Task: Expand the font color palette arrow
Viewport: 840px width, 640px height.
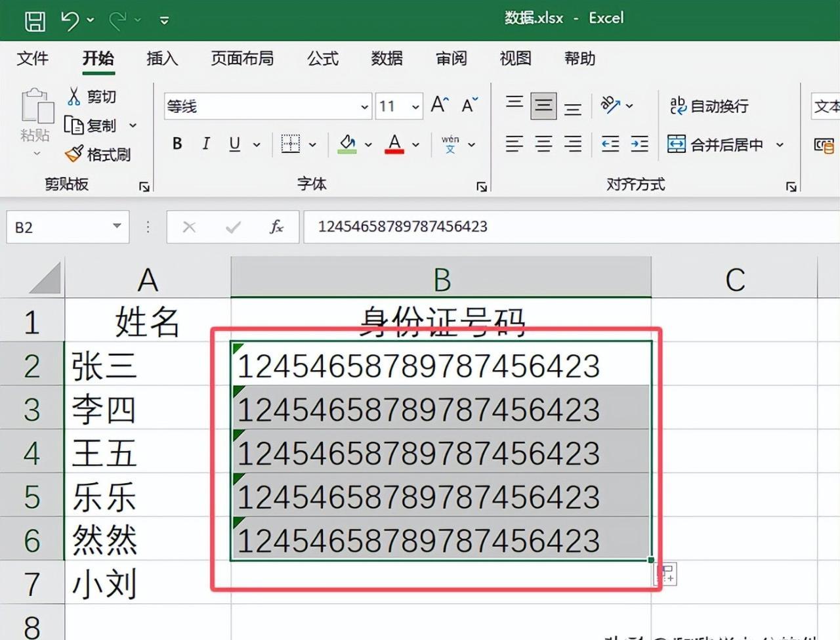Action: (x=415, y=144)
